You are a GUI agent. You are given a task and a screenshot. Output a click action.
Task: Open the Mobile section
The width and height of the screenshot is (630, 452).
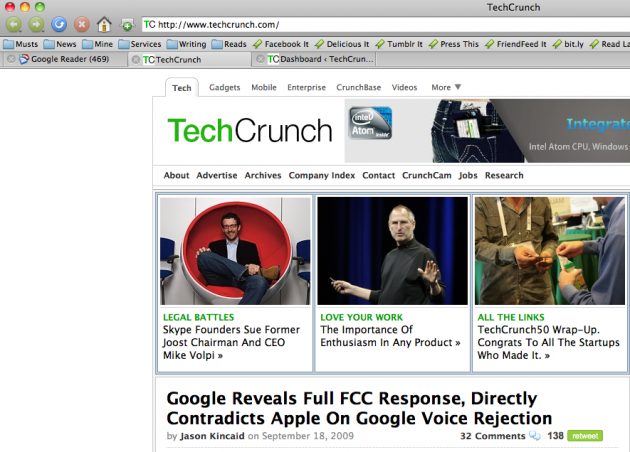(264, 87)
